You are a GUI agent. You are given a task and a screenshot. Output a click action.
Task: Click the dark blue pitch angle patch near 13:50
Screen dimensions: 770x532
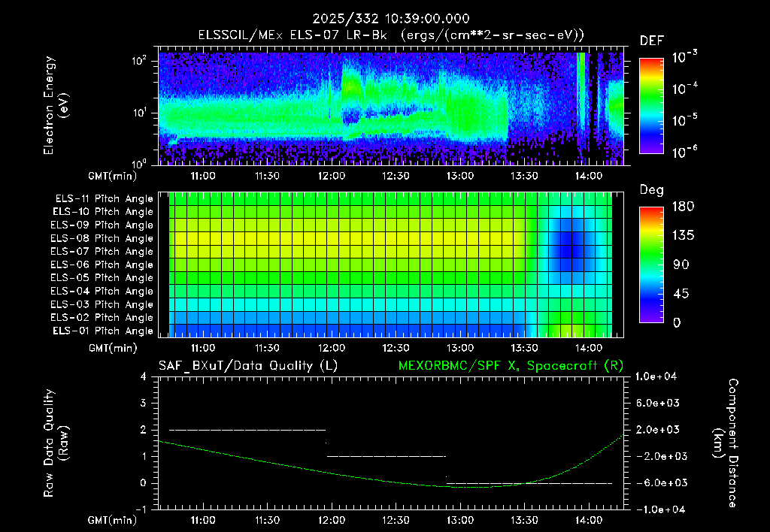[x=570, y=244]
